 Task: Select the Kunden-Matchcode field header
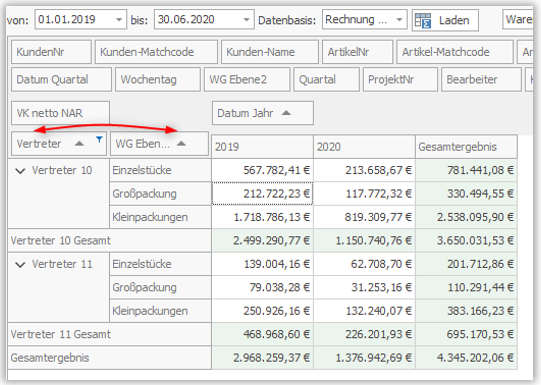[156, 52]
